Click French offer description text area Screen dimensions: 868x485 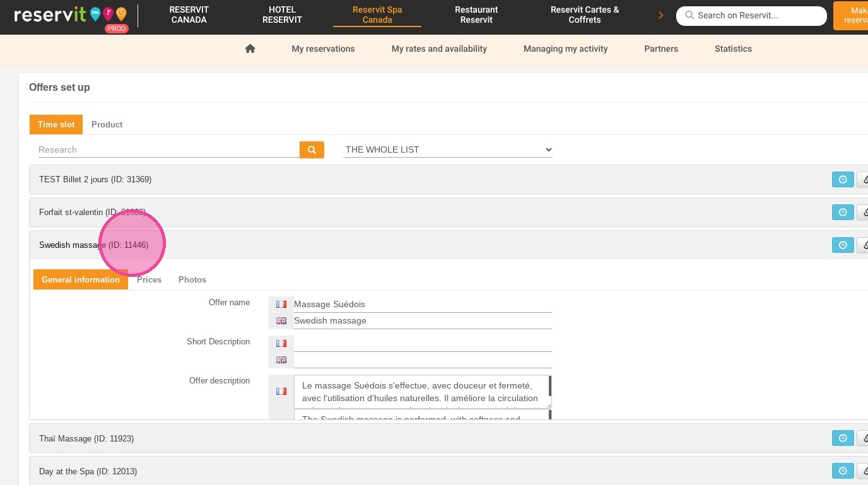click(423, 392)
